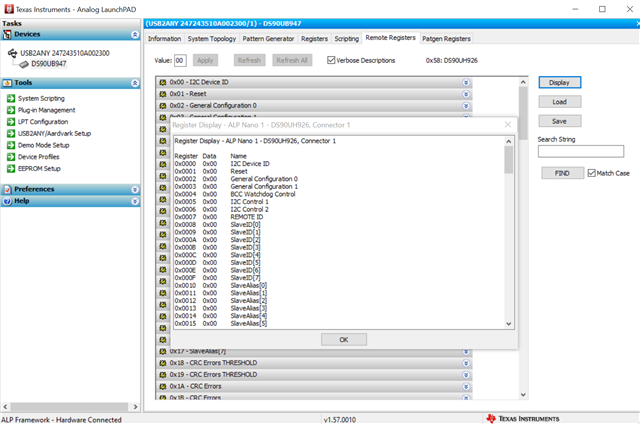Screen dimensions: 640x424
Task: Open the System Scripting tool link
Action: click(x=41, y=98)
